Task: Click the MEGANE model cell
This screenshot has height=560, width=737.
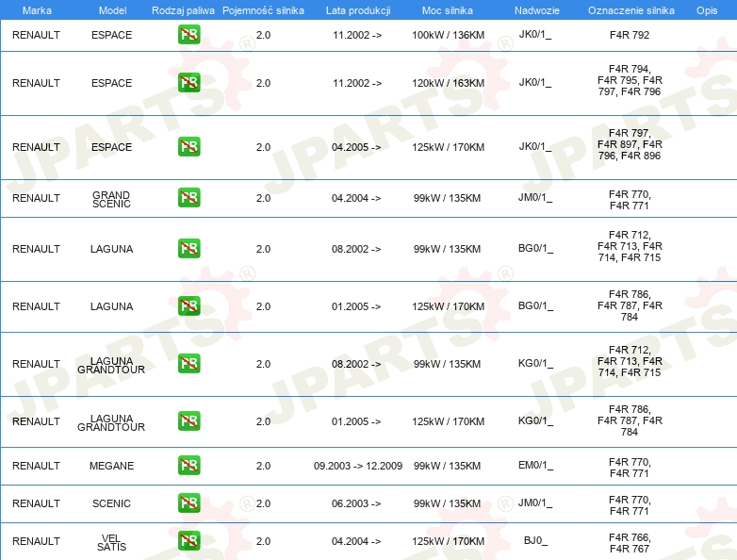Action: coord(111,466)
